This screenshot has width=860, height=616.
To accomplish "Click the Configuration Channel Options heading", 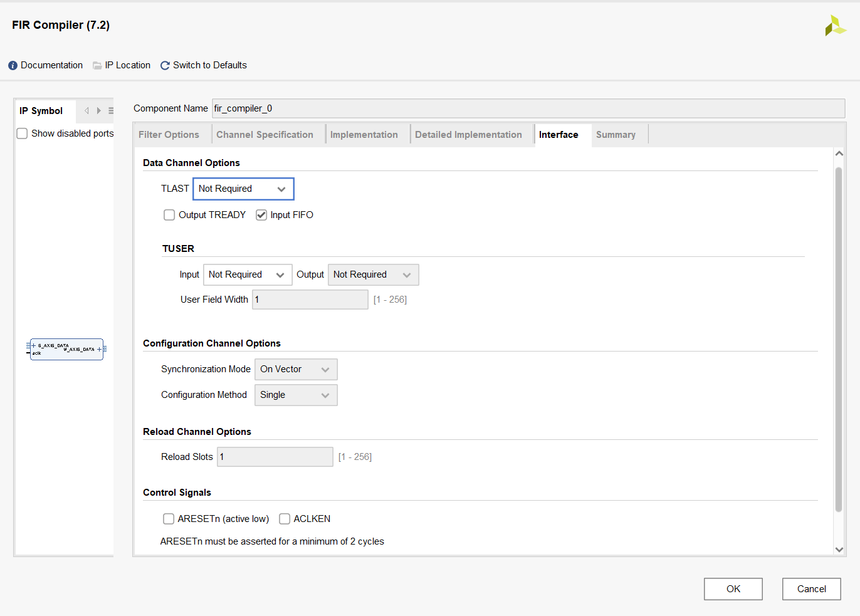I will click(x=212, y=343).
